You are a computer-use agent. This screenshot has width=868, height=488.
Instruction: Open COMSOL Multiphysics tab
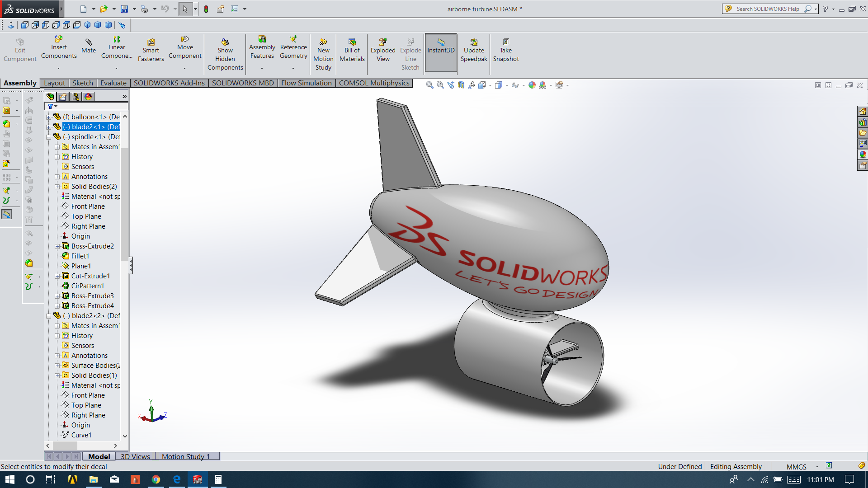coord(374,83)
